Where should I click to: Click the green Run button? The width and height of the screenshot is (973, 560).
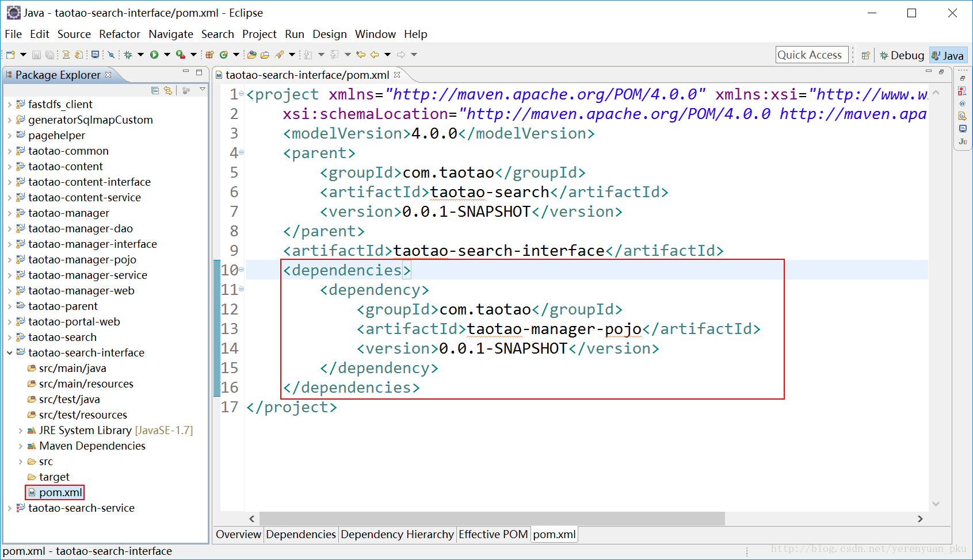point(154,55)
